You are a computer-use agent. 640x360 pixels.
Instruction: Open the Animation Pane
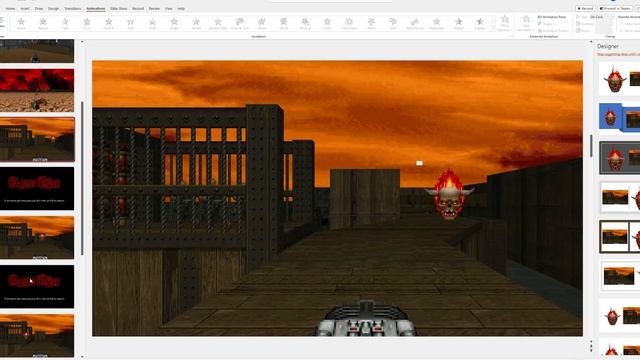[x=551, y=17]
